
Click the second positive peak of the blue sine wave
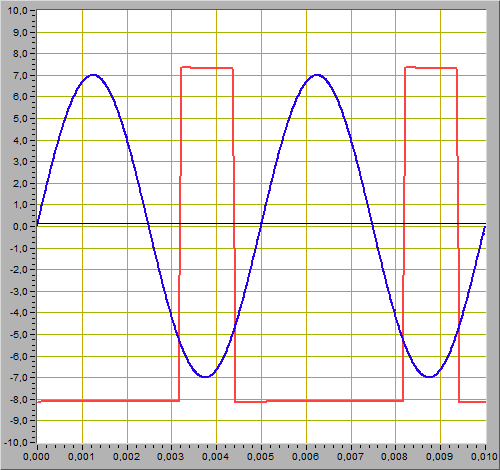(317, 75)
